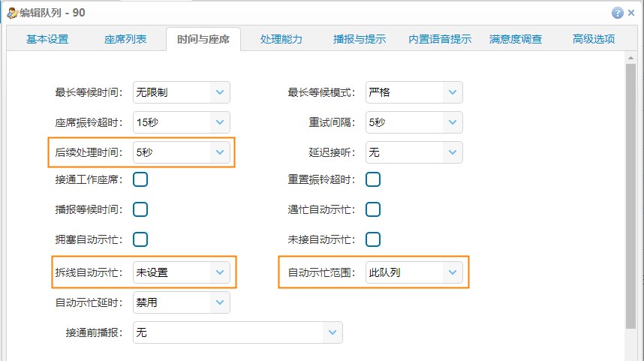644x361 pixels.
Task: Toggle the 未接自动示忙 checkbox
Action: pyautogui.click(x=373, y=239)
